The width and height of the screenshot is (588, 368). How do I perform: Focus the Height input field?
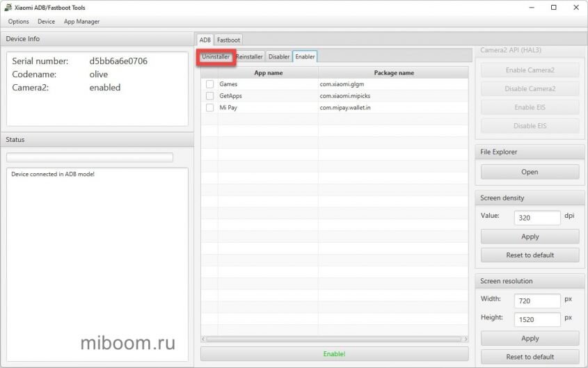click(537, 320)
